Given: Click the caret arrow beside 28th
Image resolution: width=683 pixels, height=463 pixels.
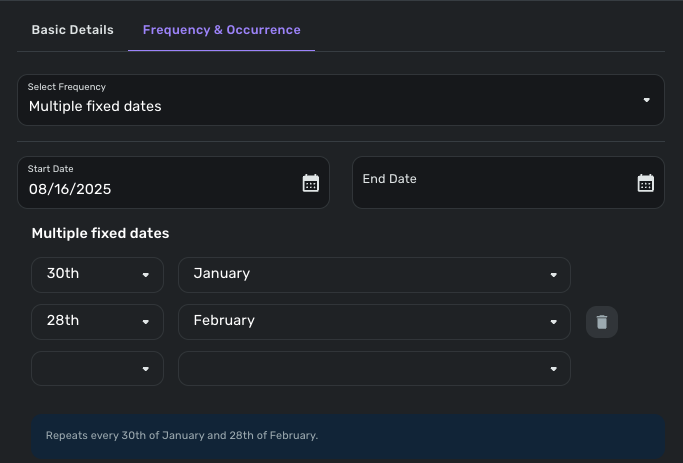Looking at the screenshot, I should coord(146,322).
